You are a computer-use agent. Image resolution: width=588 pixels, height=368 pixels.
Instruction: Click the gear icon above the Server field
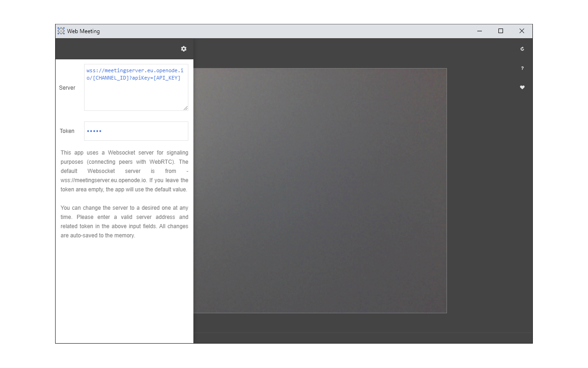pyautogui.click(x=183, y=49)
